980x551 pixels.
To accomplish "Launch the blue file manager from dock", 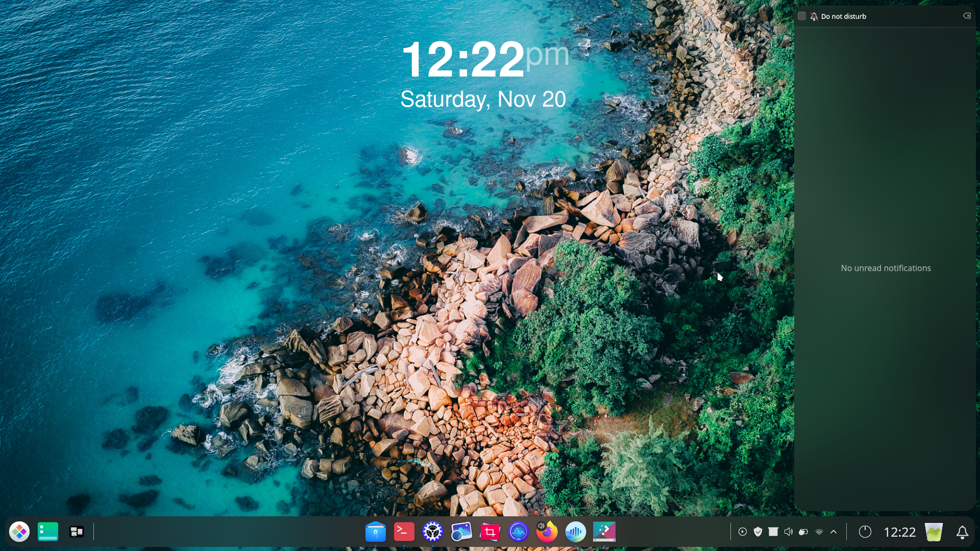I will (x=375, y=532).
